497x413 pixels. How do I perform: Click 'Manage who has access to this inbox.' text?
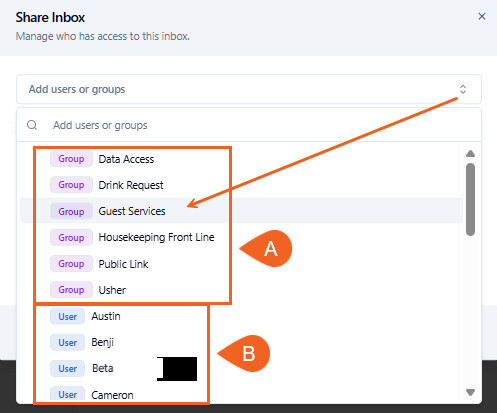103,36
